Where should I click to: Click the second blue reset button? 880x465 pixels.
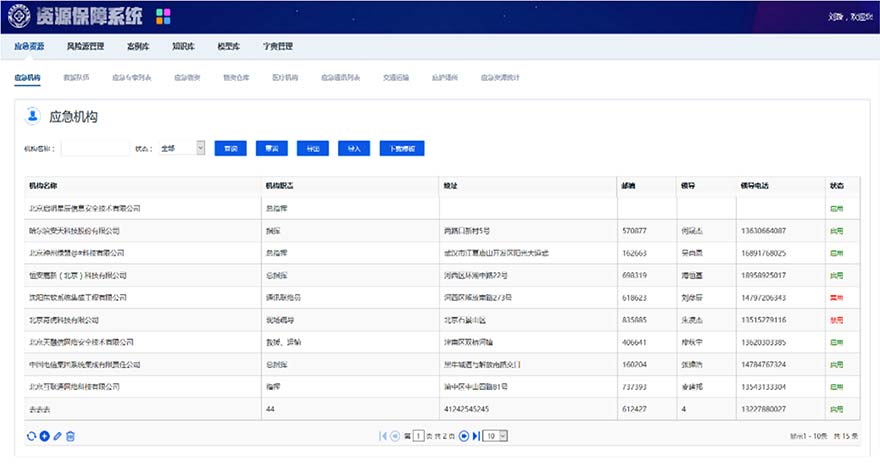click(272, 148)
